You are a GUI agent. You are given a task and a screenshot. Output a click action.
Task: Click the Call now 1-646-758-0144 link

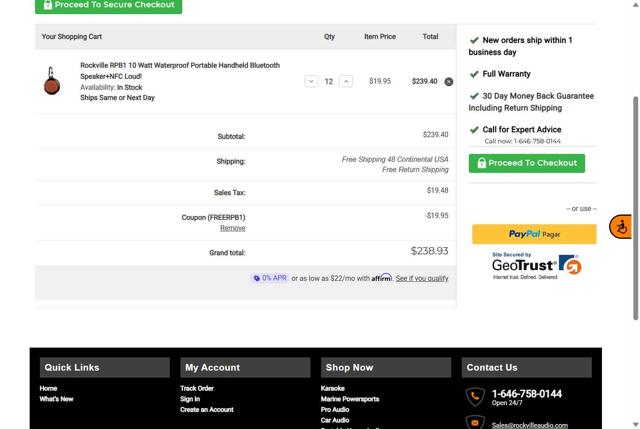(x=522, y=141)
